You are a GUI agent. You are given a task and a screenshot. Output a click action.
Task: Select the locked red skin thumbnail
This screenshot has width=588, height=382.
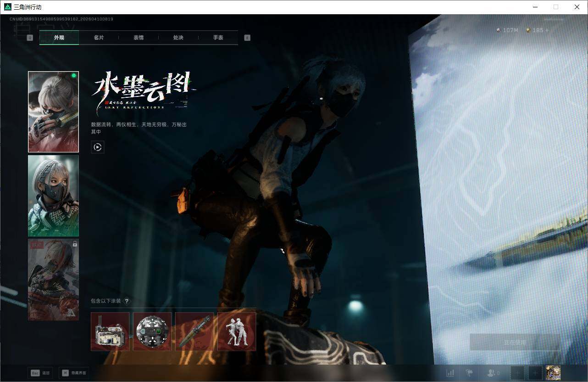(x=53, y=280)
